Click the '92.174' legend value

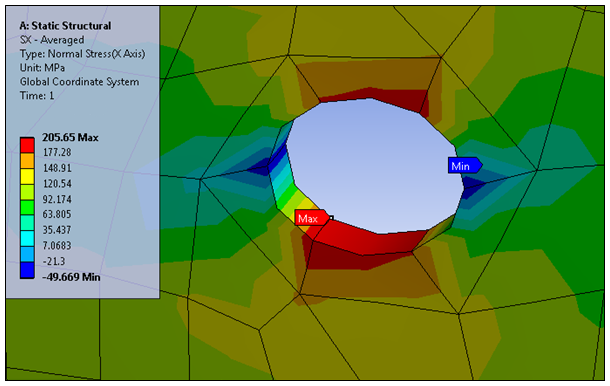pyautogui.click(x=57, y=199)
